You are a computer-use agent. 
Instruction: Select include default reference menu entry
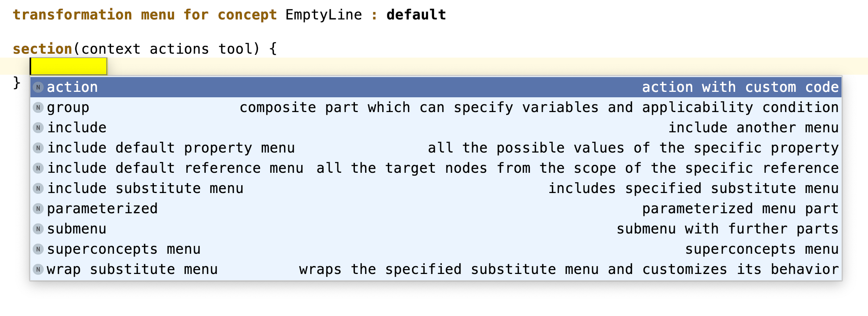[175, 168]
